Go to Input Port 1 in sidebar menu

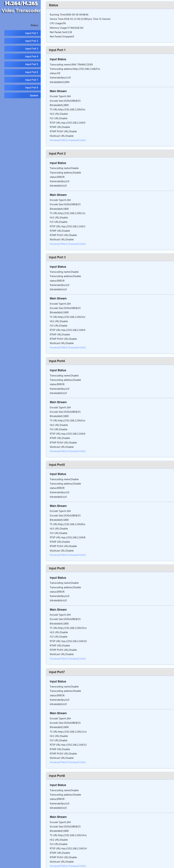(23, 33)
